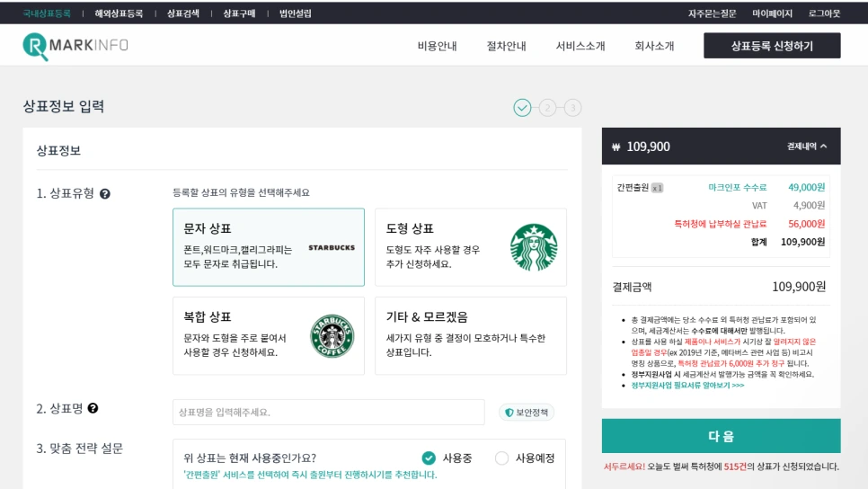Click the 다음 next button
The height and width of the screenshot is (489, 868).
722,436
